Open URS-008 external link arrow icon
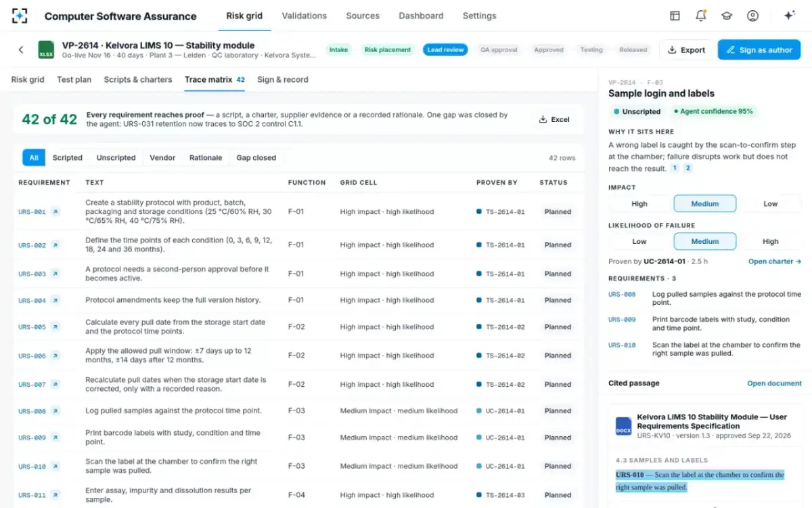The height and width of the screenshot is (508, 812). click(x=55, y=411)
